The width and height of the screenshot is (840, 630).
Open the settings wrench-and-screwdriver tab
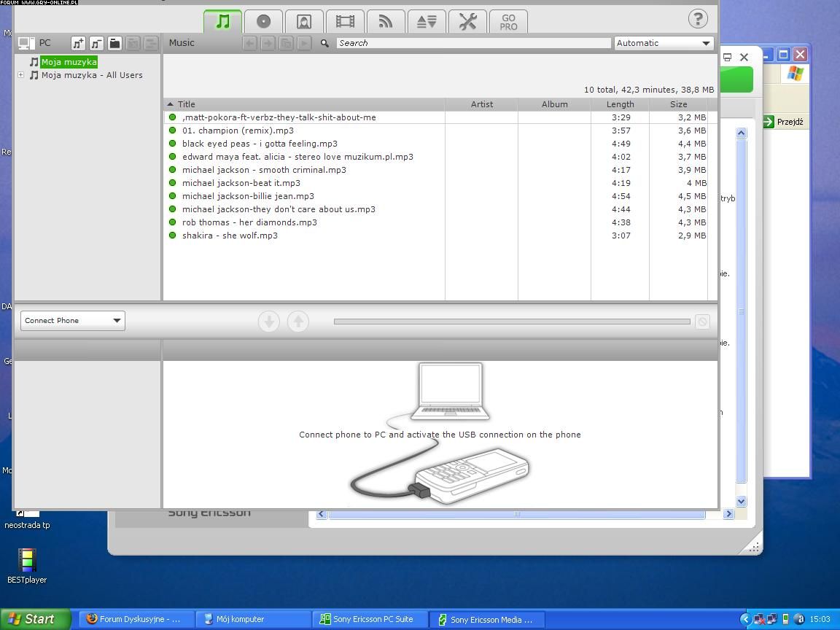[467, 22]
